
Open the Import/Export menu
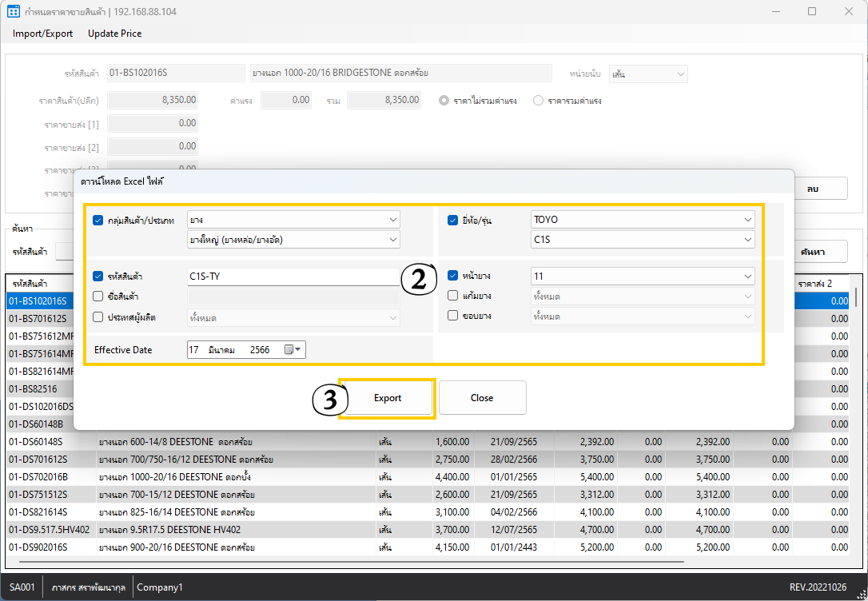click(42, 34)
